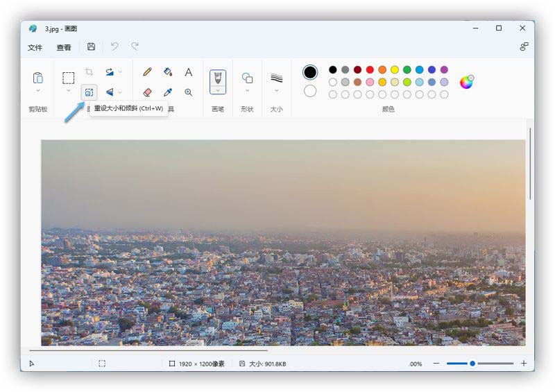Select the Pencil tool
Image resolution: width=555 pixels, height=392 pixels.
coord(147,71)
